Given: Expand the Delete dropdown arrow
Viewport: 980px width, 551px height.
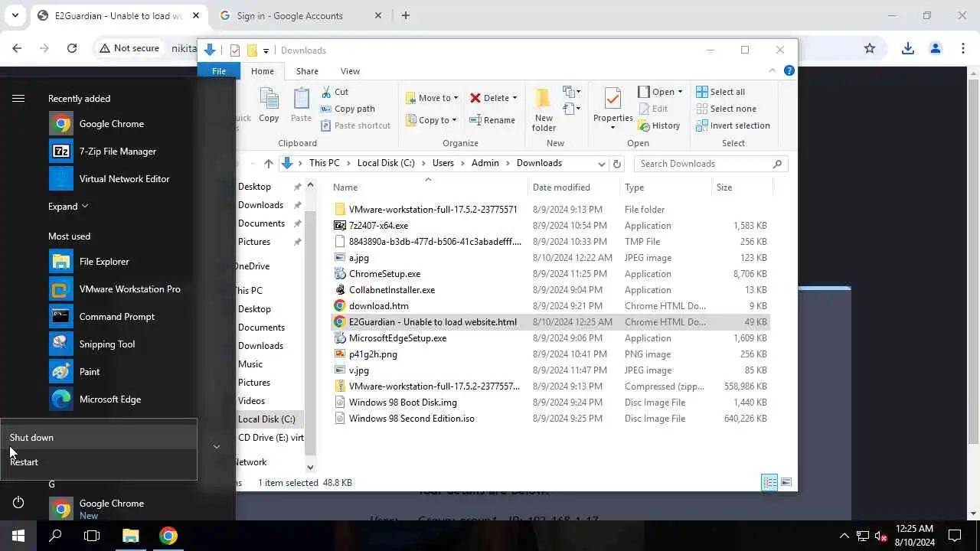Looking at the screenshot, I should tap(514, 98).
